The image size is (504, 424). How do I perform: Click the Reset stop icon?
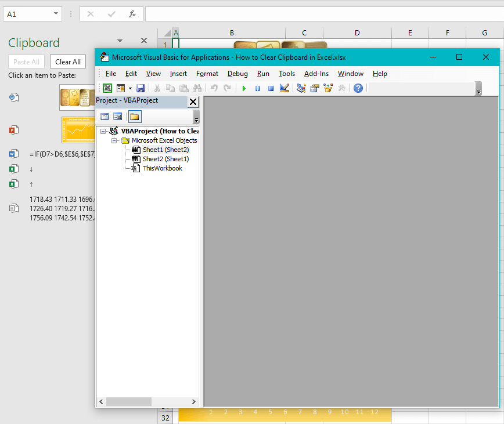click(x=271, y=88)
